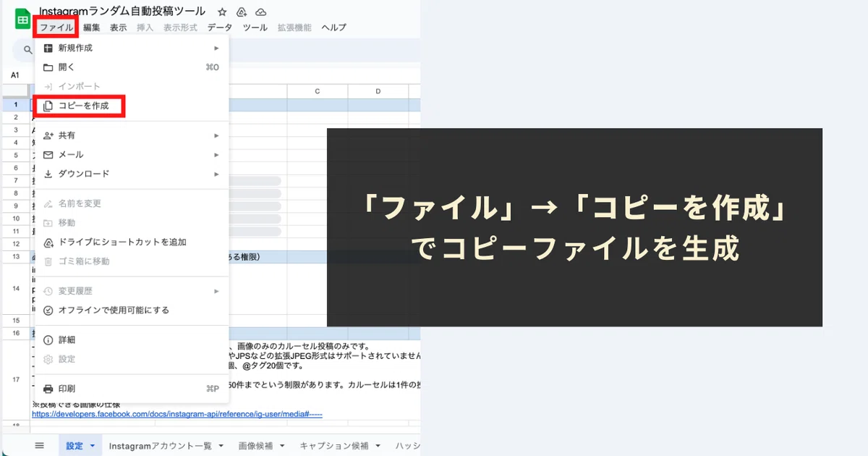The image size is (868, 456).
Task: Open the 表示 menu
Action: pyautogui.click(x=119, y=28)
